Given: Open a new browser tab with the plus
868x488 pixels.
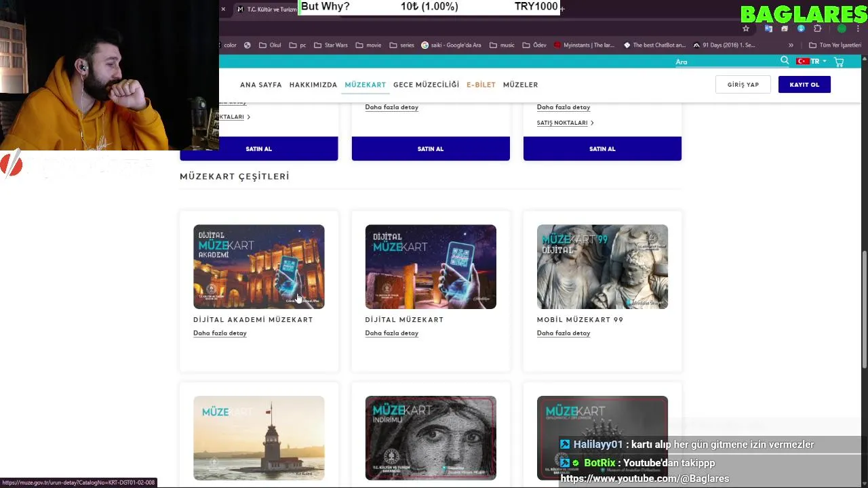Looking at the screenshot, I should pyautogui.click(x=562, y=9).
